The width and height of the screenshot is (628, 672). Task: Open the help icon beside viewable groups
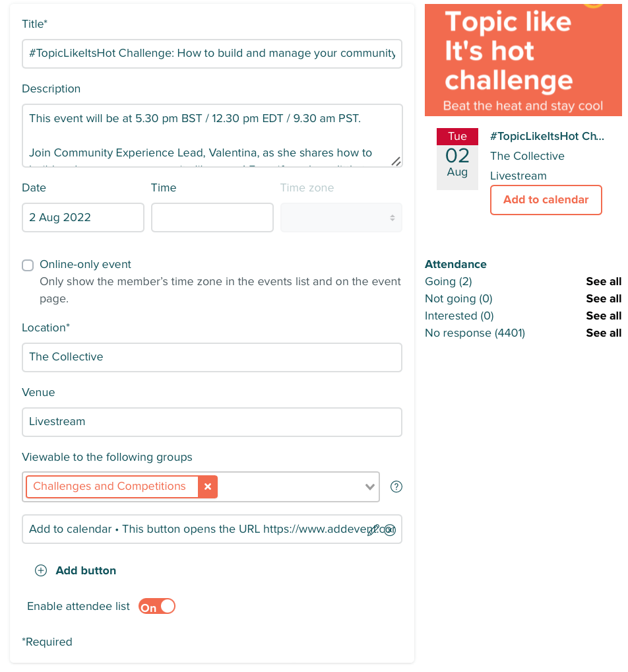coord(396,487)
